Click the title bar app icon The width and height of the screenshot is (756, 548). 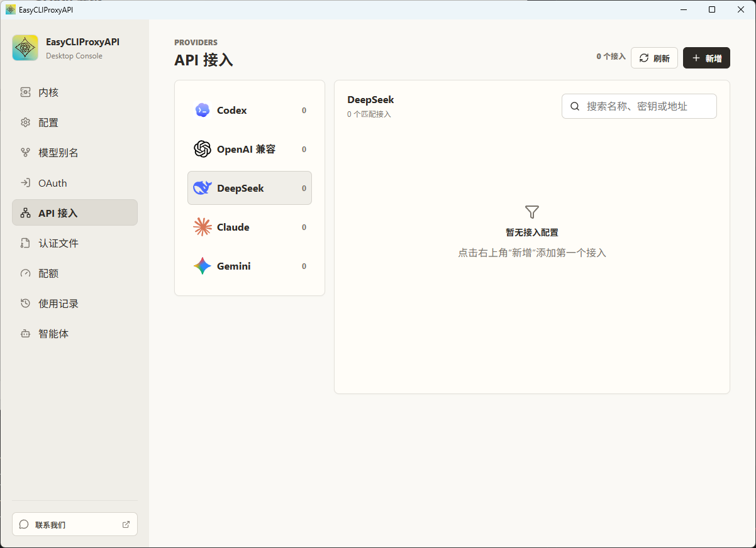click(x=11, y=9)
